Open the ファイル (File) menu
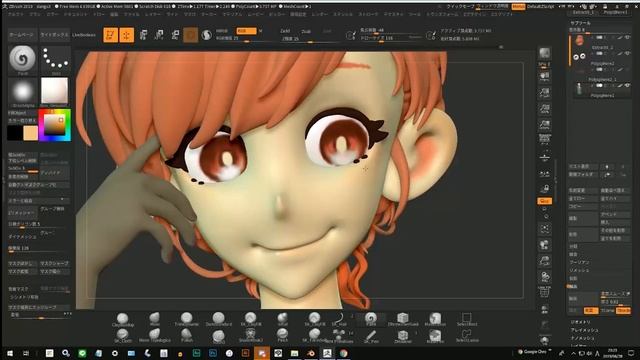This screenshot has width=640, height=360. (131, 14)
